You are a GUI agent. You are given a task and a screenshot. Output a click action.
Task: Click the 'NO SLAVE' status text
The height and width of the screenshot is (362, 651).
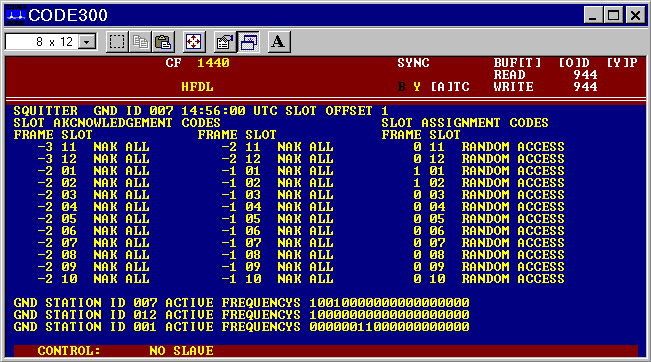181,351
